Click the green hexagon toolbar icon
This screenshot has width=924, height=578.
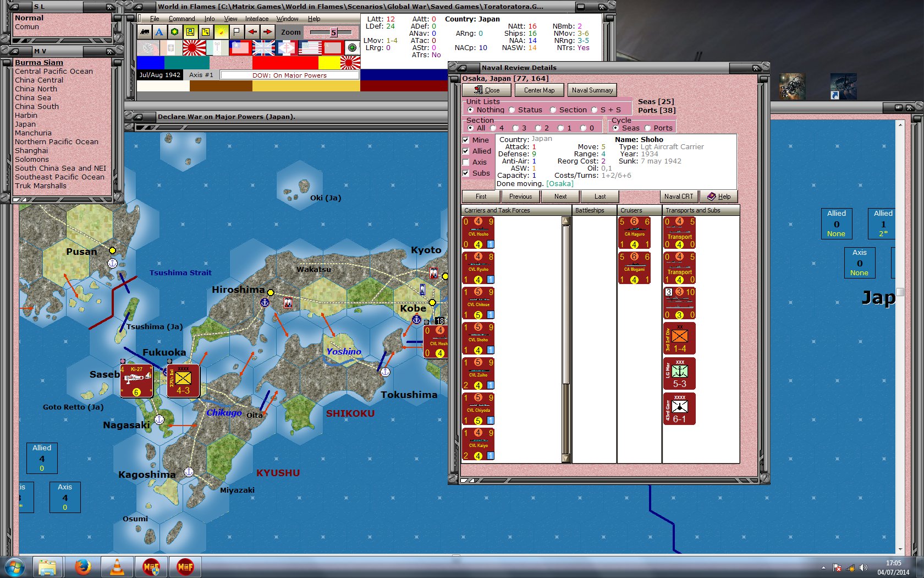(x=174, y=32)
